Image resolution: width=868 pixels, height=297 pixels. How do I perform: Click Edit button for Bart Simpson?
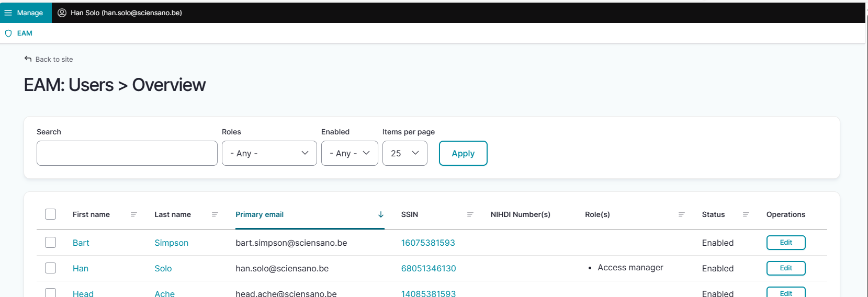785,243
